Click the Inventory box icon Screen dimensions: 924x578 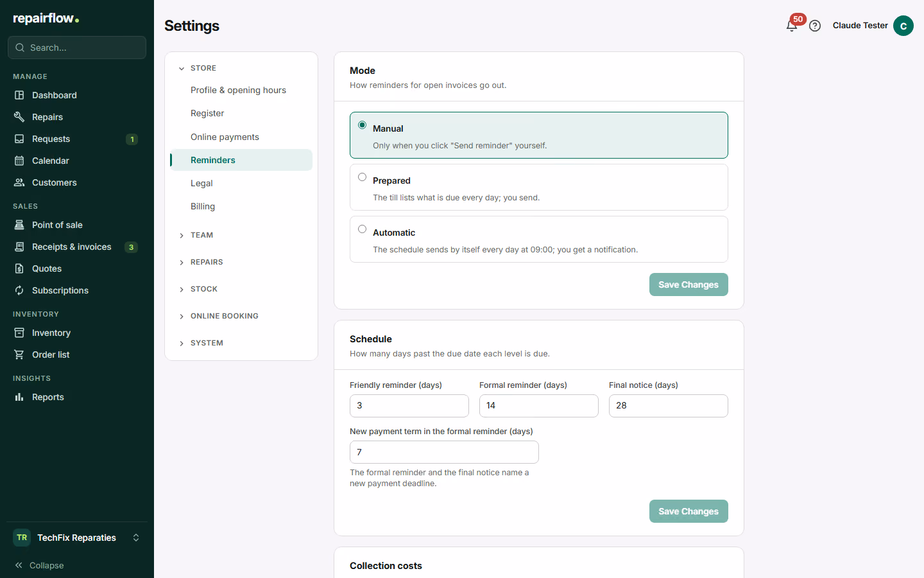19,333
